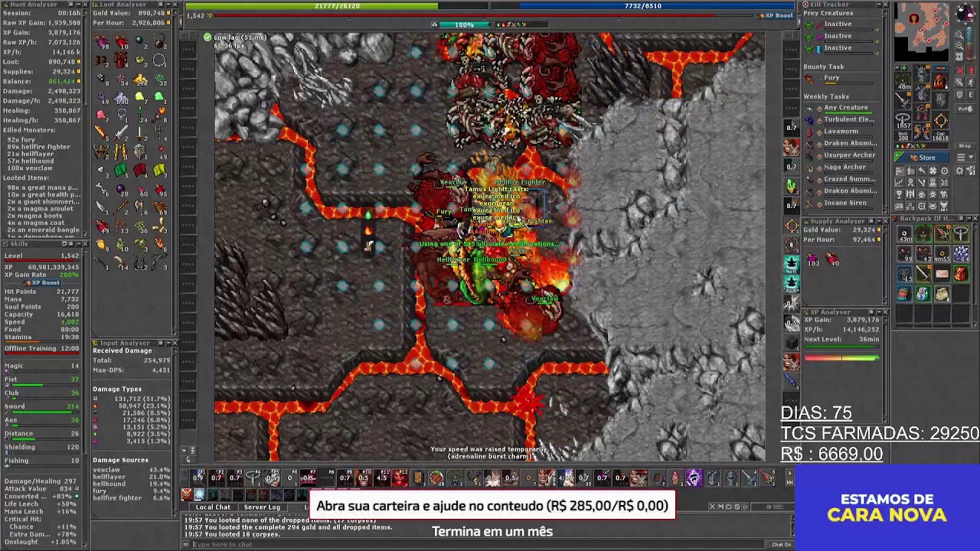This screenshot has height=551, width=980.
Task: Switch to the Local Chat tab
Action: click(x=213, y=507)
